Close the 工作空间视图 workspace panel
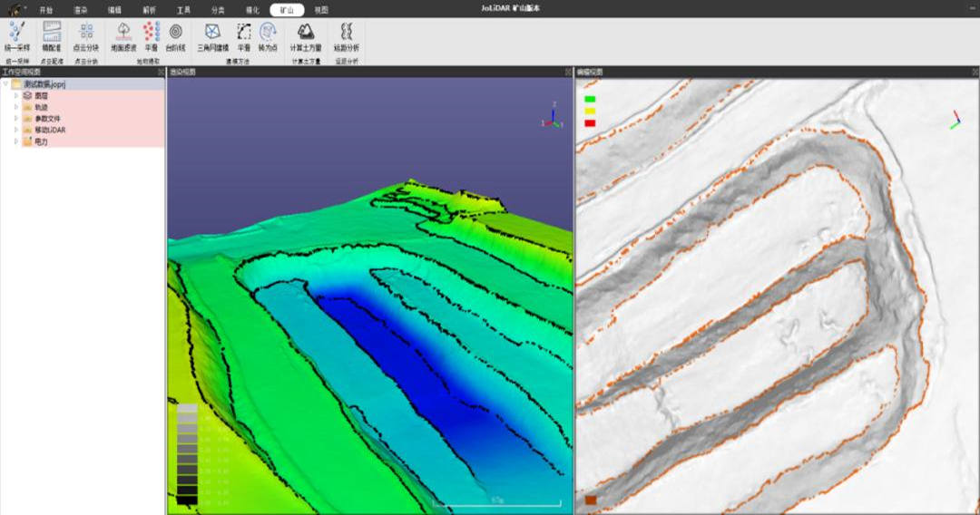 coord(161,72)
